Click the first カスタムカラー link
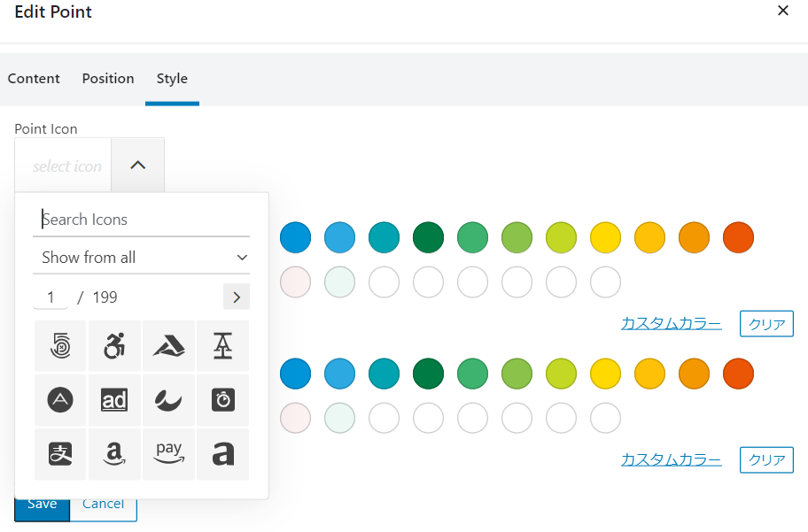This screenshot has height=532, width=808. 671,323
